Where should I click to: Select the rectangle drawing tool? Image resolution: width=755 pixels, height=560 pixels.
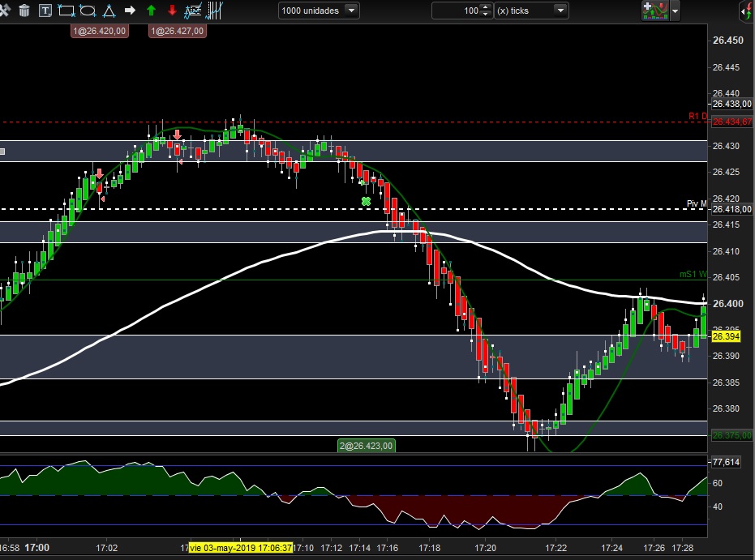tap(66, 10)
